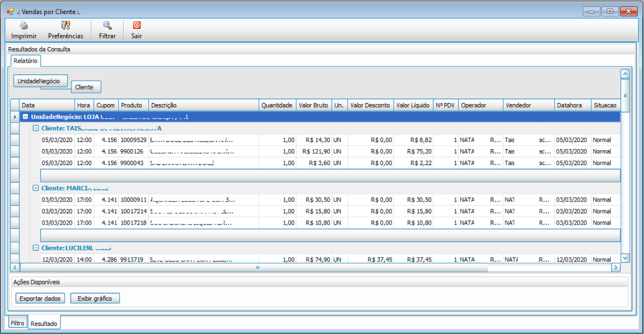Screen dimensions: 644x334
Task: Click the Valor Bruto column header
Action: point(314,105)
